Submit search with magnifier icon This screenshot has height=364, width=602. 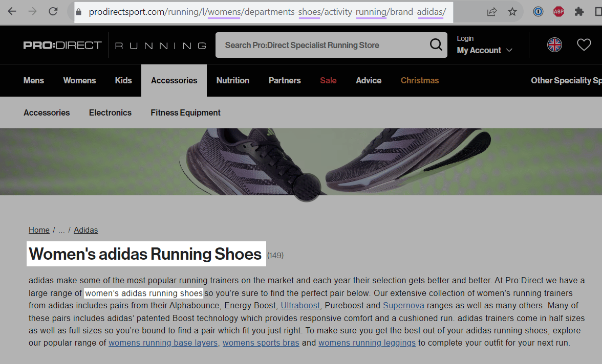[x=436, y=45]
